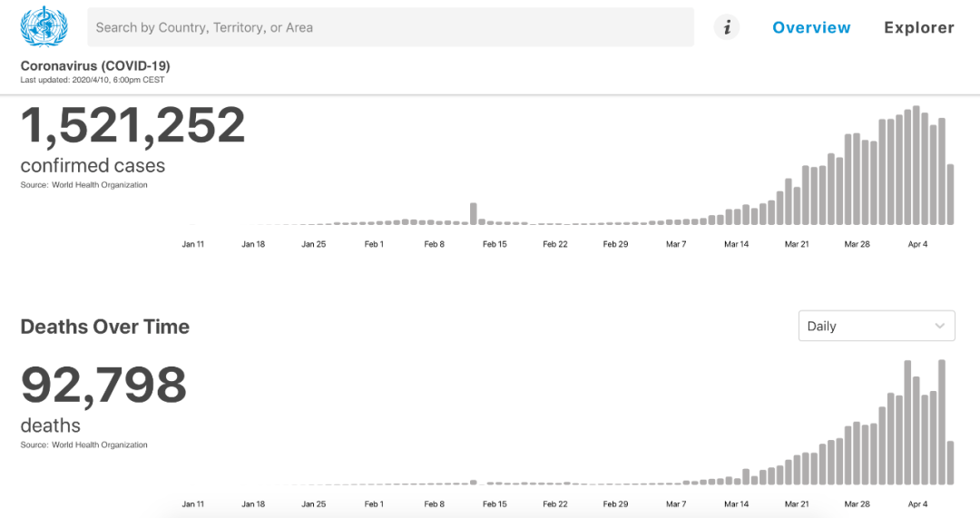The height and width of the screenshot is (518, 980).
Task: Click the chevron arrow in Daily dropdown
Action: click(x=940, y=327)
